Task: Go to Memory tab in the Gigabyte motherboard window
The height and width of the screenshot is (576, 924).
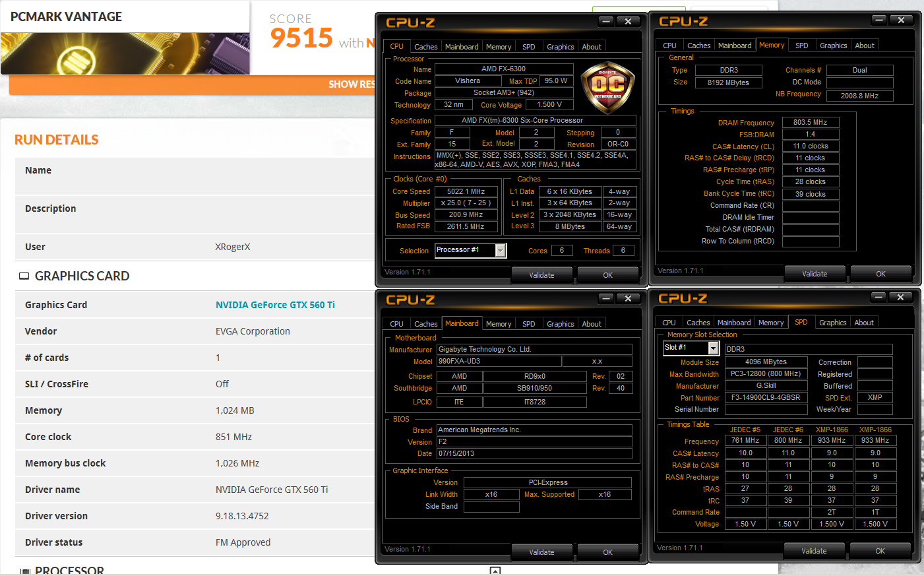Action: [499, 324]
